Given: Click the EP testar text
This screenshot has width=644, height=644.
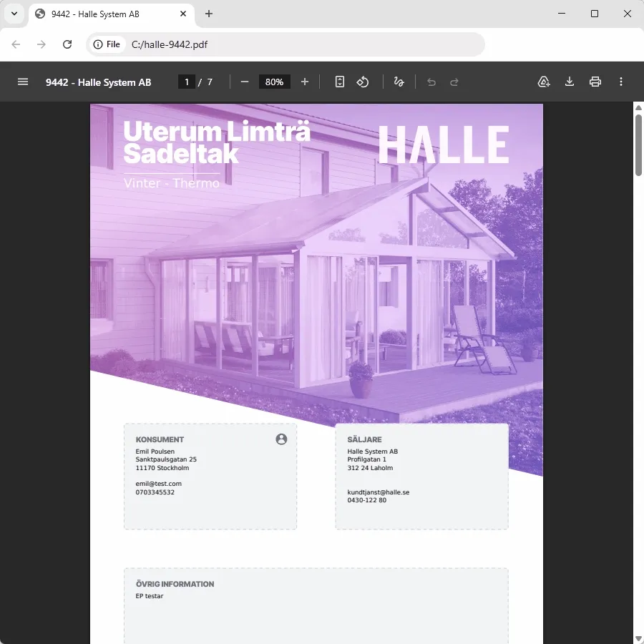Looking at the screenshot, I should click(150, 596).
